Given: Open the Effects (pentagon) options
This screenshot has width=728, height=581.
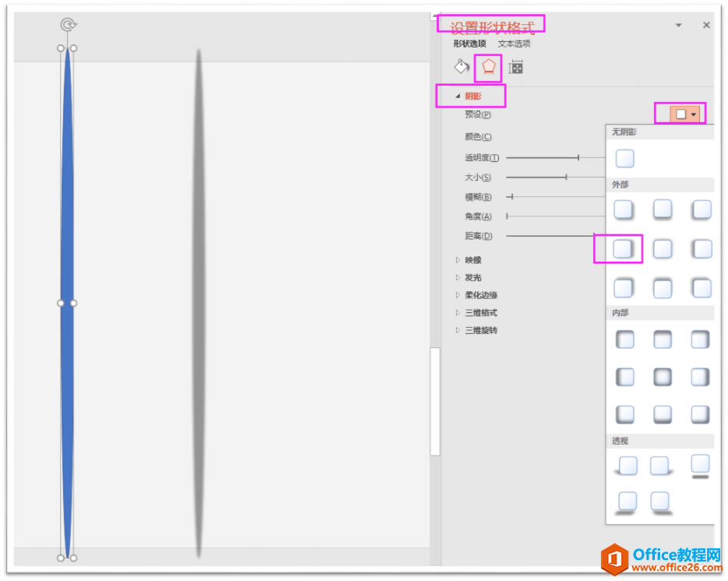Looking at the screenshot, I should pyautogui.click(x=488, y=67).
